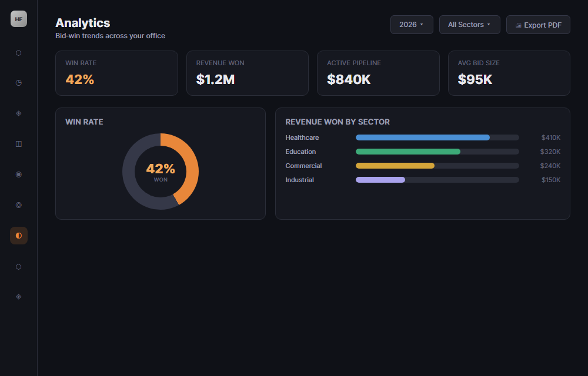Click the Revenue Won $1.2M card

tap(248, 73)
